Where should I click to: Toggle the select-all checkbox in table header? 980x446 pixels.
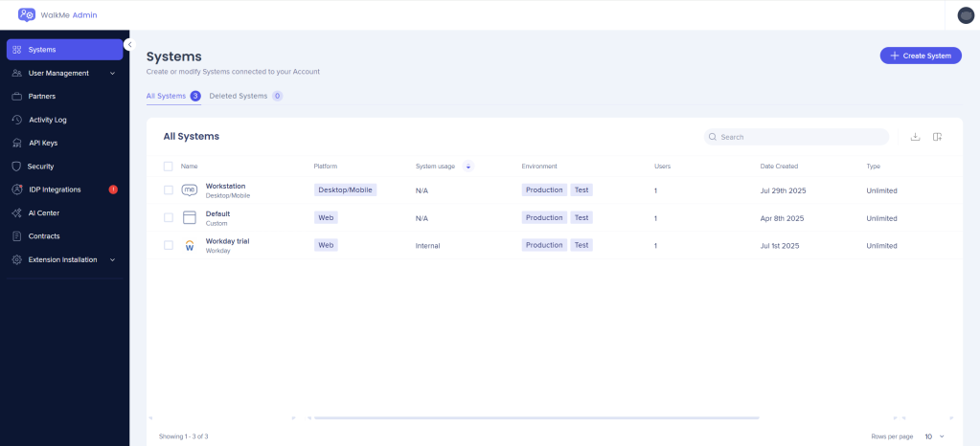tap(169, 167)
